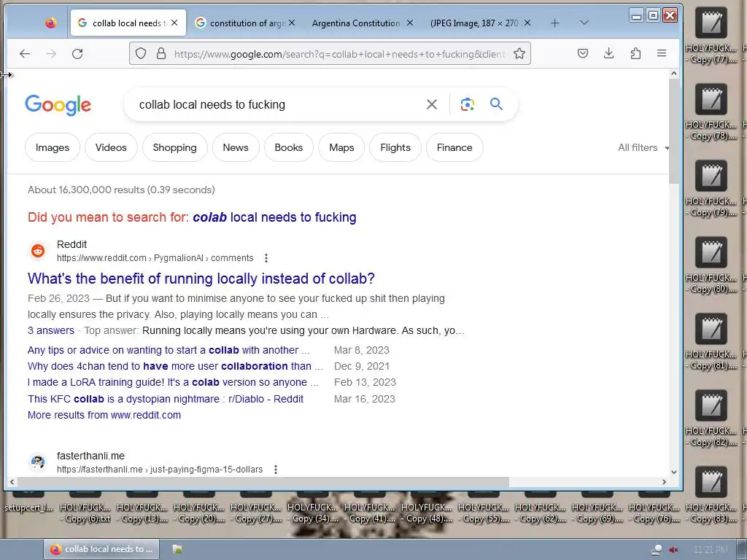Open the '3 answers' link

tap(51, 330)
